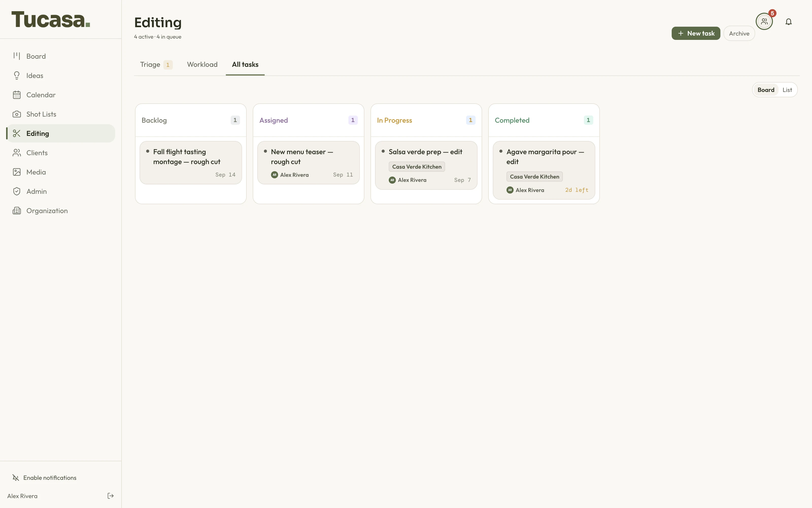
Task: Click the In Progress column header
Action: coord(426,120)
